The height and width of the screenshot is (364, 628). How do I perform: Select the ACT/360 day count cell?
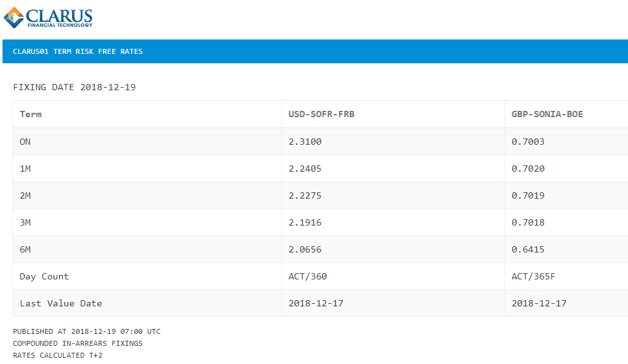(x=308, y=276)
